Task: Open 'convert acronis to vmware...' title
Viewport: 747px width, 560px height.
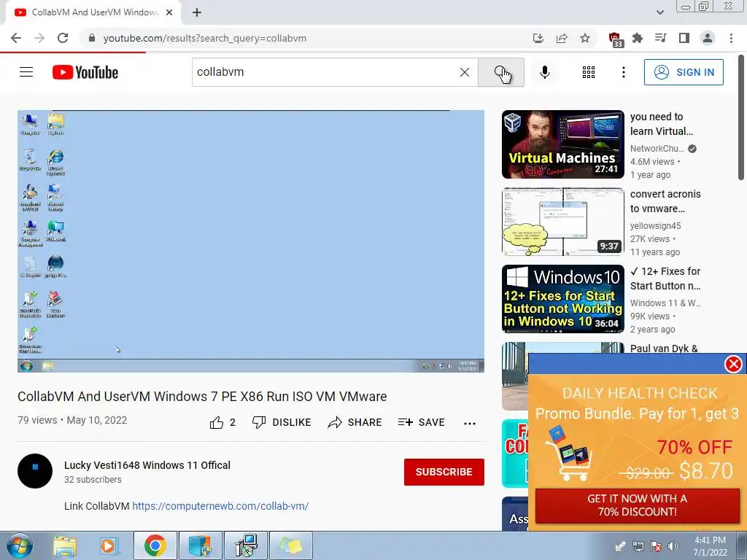Action: [665, 201]
